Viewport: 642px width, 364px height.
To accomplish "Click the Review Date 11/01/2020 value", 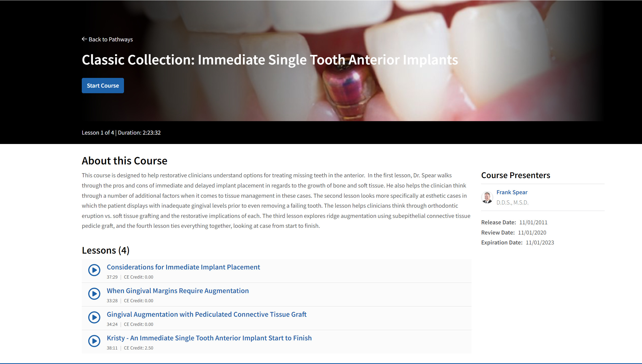I will point(532,233).
